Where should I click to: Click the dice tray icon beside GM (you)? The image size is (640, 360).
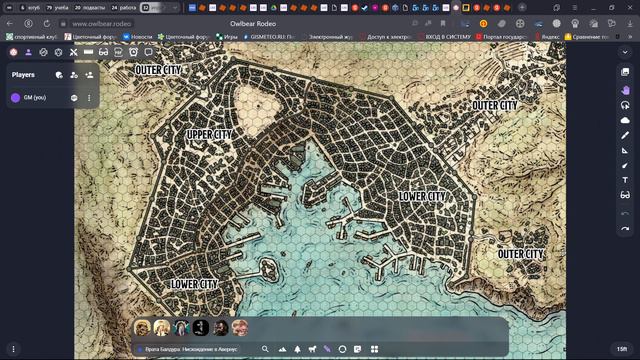[x=74, y=98]
